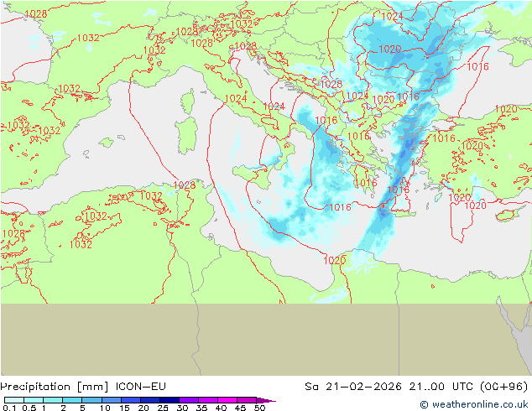
Task: Click the 'Precipitation [mm] ICON-EU' title text
Action: [x=83, y=387]
